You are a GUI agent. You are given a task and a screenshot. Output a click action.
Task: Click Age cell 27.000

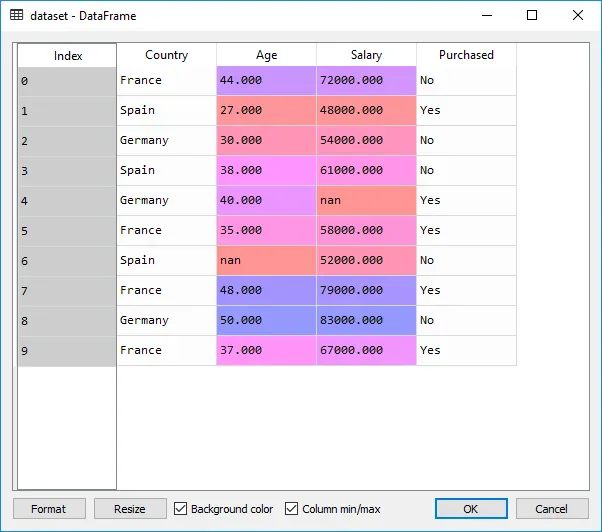coord(266,110)
